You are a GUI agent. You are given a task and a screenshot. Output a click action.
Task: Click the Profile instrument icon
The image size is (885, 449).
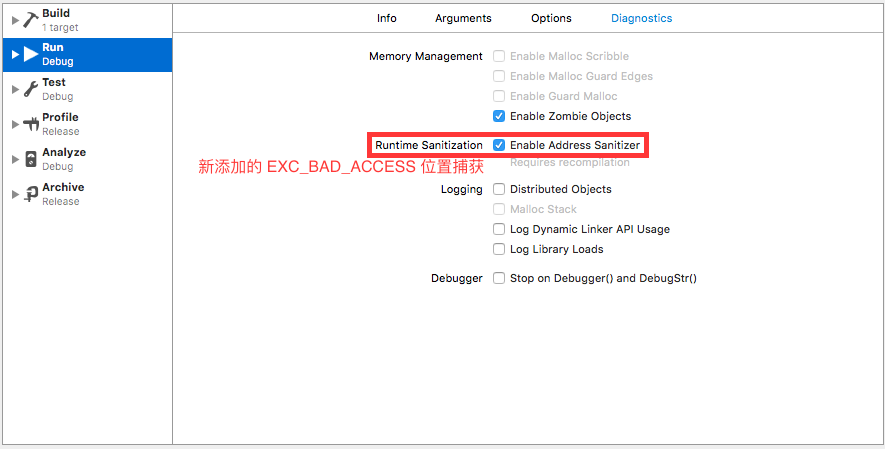point(31,124)
